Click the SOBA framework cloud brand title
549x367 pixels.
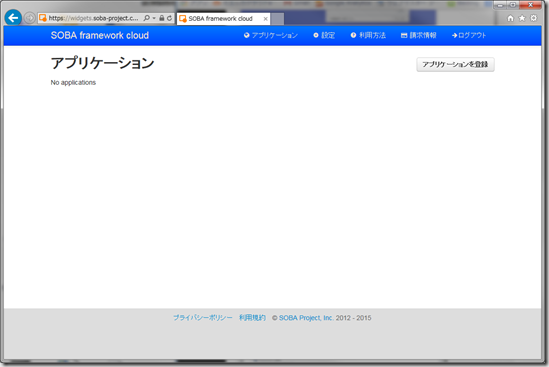point(100,35)
